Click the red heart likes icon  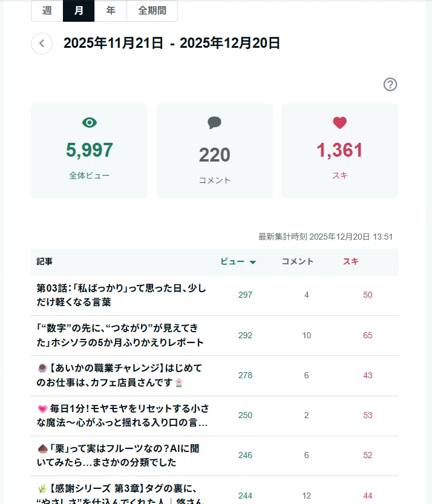tap(340, 122)
